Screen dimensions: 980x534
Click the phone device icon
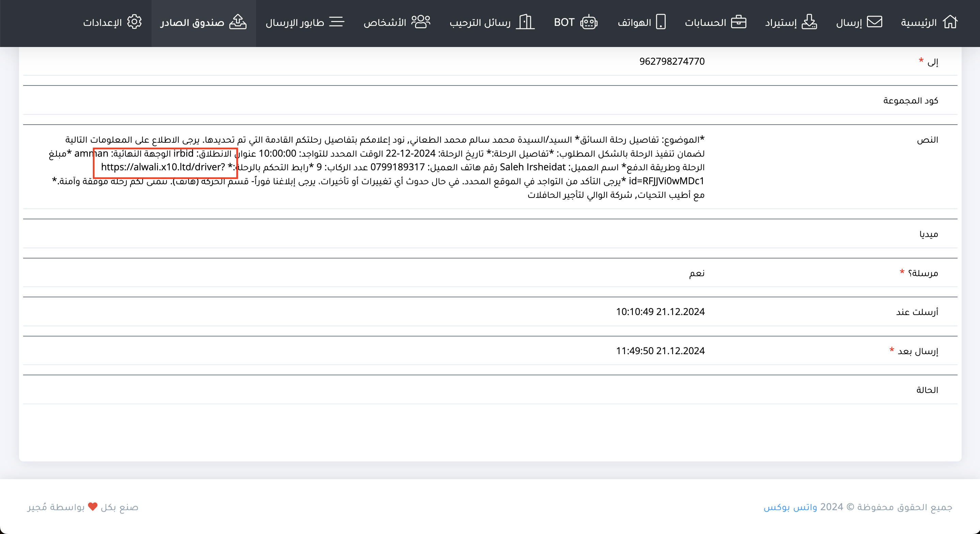(661, 22)
